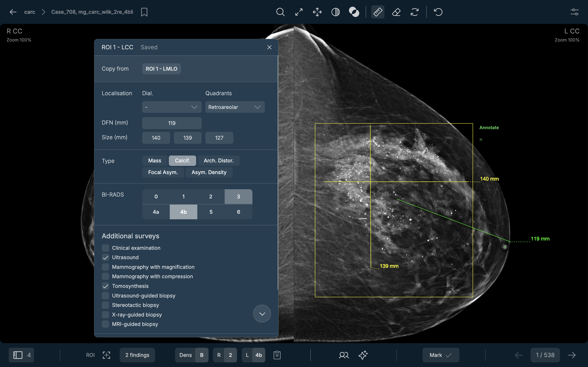Image resolution: width=588 pixels, height=367 pixels.
Task: Copy values from ROI 1 - LMLO
Action: (161, 69)
